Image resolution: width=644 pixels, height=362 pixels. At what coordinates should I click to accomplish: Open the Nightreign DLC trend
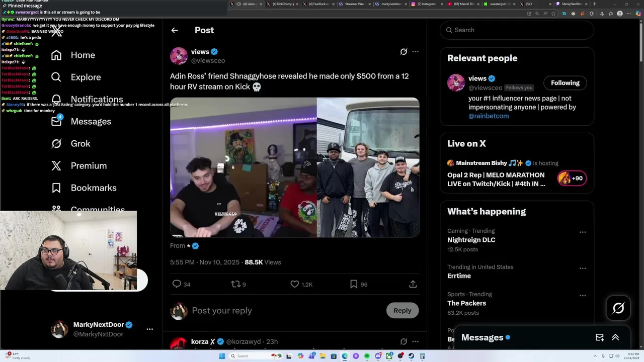click(x=471, y=240)
